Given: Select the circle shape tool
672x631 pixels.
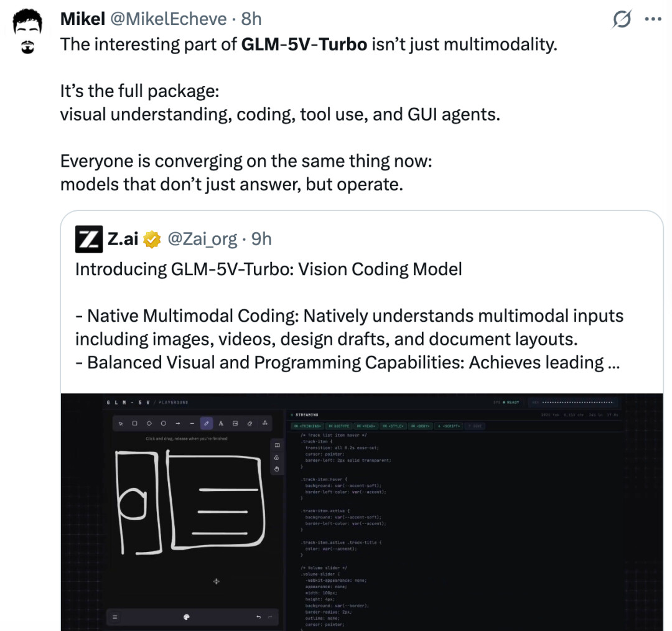Looking at the screenshot, I should [x=164, y=423].
